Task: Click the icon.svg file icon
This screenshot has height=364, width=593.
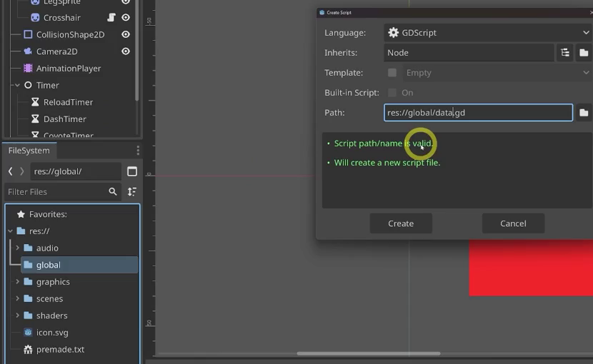Action: (x=28, y=333)
